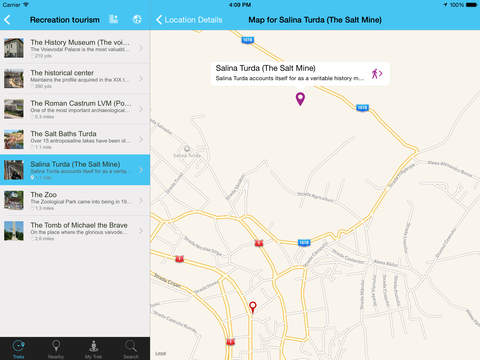Image resolution: width=480 pixels, height=360 pixels.
Task: Return to Location Details
Action: pos(189,20)
